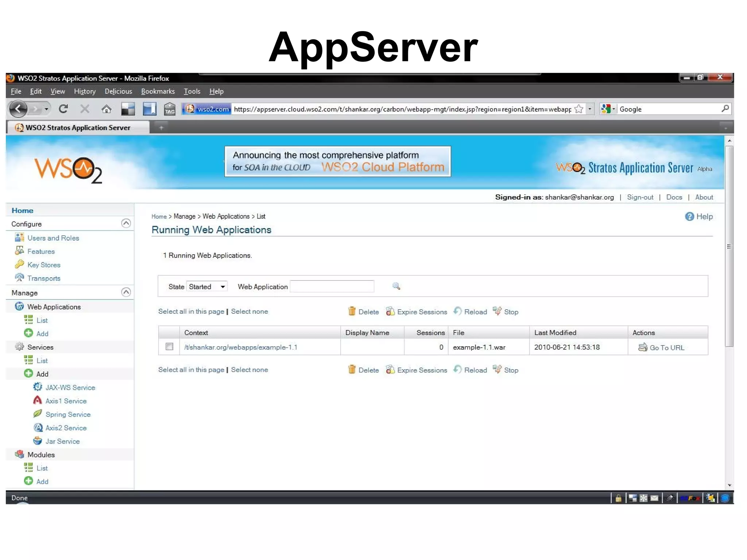The image size is (747, 560).
Task: Open Transports in Configure section
Action: [x=44, y=278]
